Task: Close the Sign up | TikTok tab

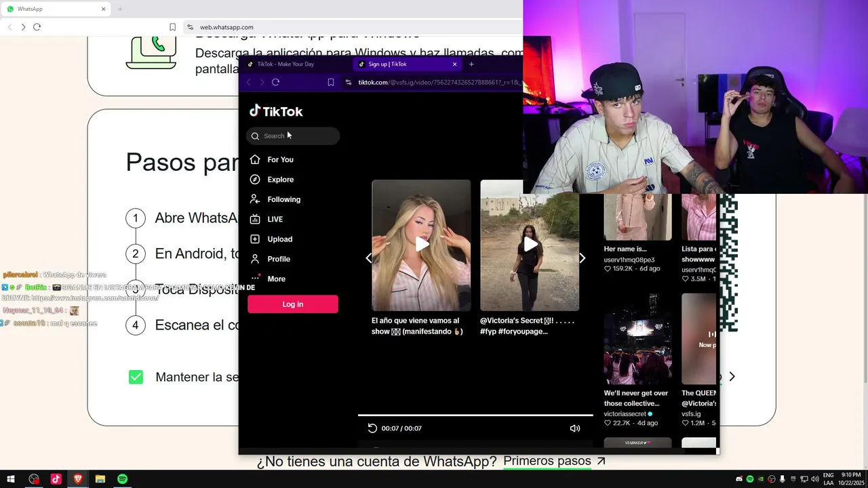Action: tap(454, 64)
